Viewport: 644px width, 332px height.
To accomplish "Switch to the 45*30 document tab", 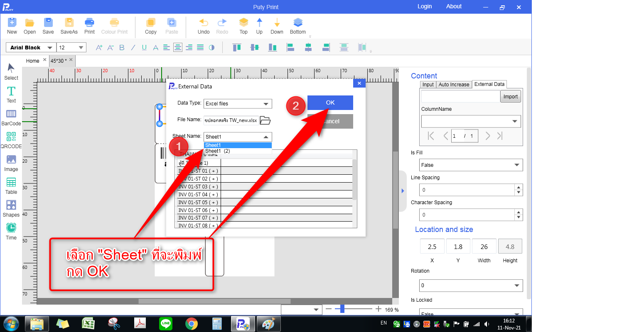I will [59, 61].
